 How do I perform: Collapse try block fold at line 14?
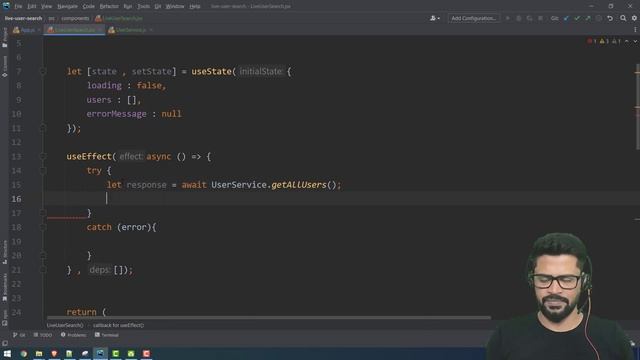point(43,171)
